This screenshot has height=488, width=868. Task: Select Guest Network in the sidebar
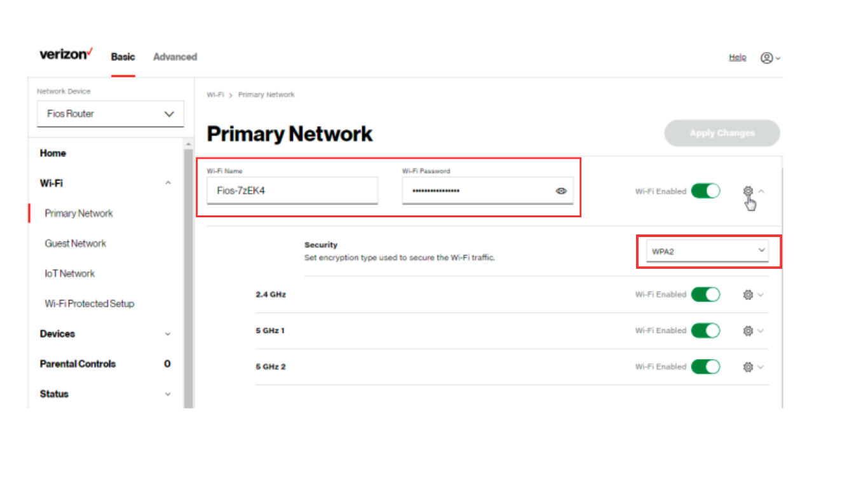(76, 243)
